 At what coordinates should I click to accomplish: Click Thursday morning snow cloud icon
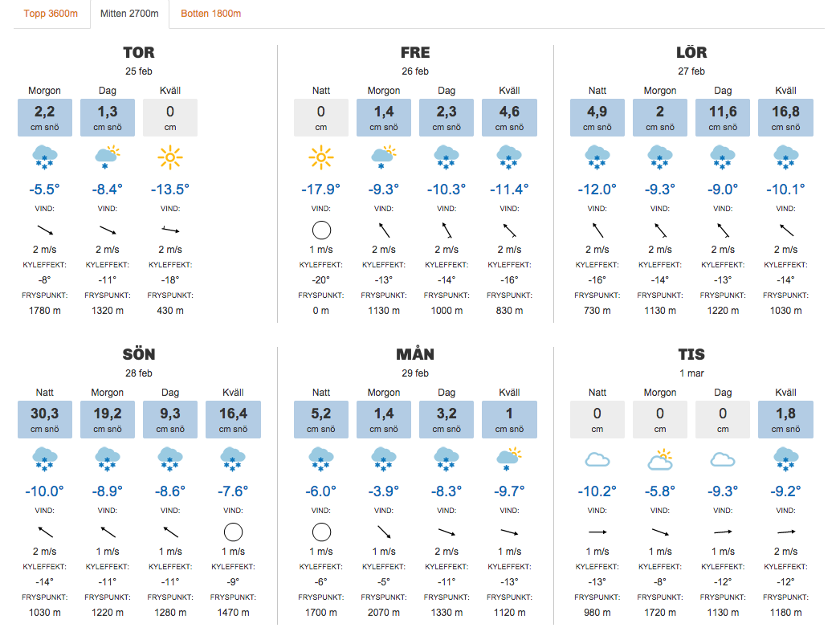coord(45,157)
